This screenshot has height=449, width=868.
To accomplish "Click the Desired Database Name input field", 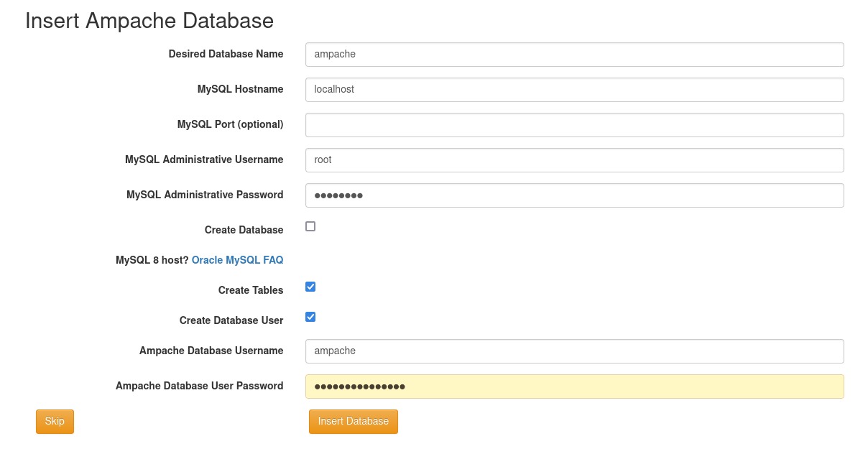I will [574, 55].
